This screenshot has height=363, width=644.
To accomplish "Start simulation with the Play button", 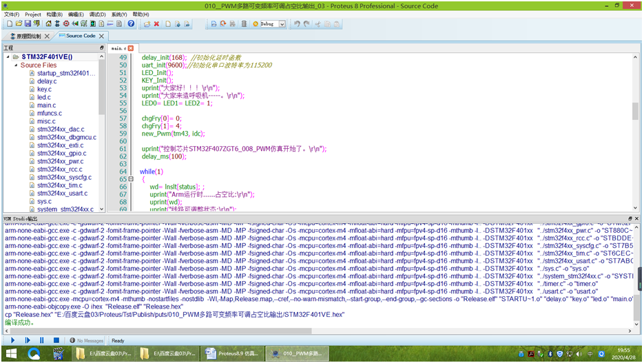I will click(x=12, y=340).
